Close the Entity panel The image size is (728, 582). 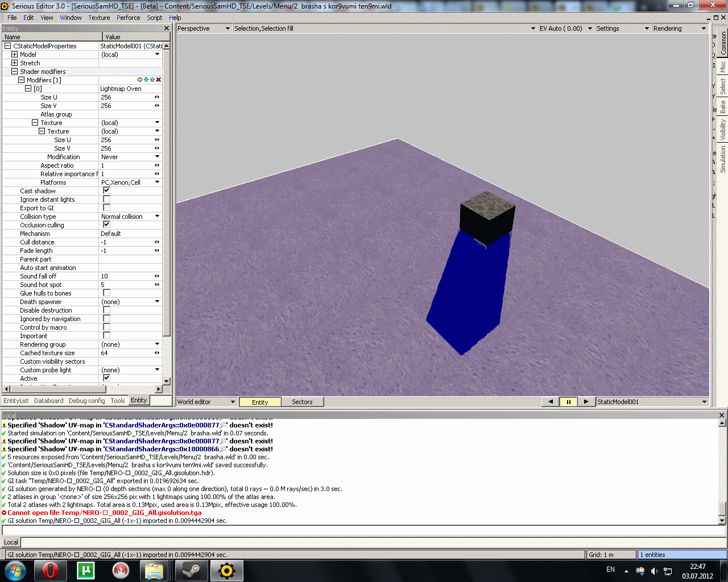click(x=167, y=28)
